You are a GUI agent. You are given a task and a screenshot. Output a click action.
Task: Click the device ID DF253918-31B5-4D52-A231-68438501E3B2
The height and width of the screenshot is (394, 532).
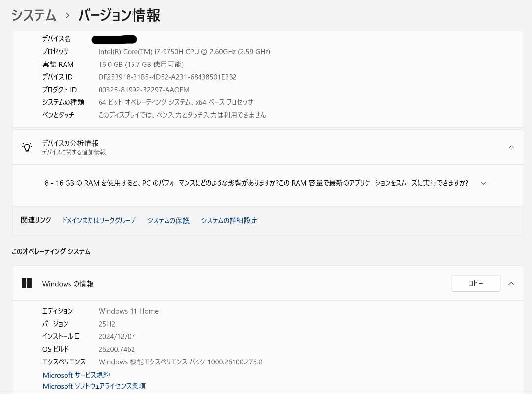[167, 77]
